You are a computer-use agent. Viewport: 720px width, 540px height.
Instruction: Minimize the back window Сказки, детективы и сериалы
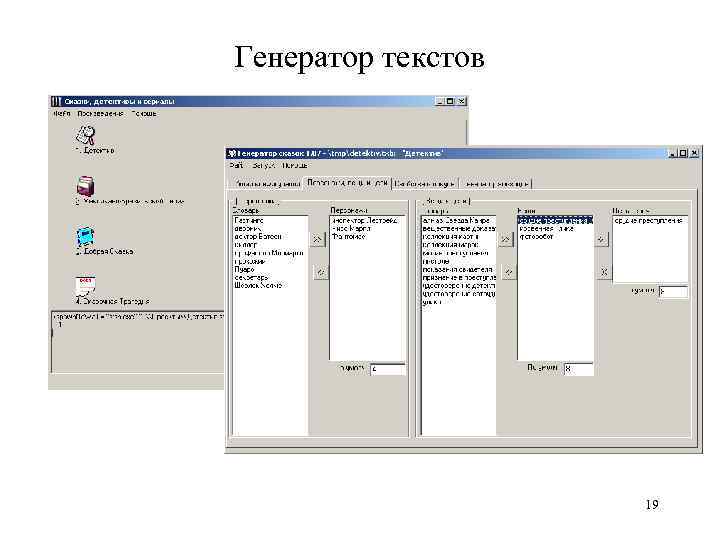[440, 101]
